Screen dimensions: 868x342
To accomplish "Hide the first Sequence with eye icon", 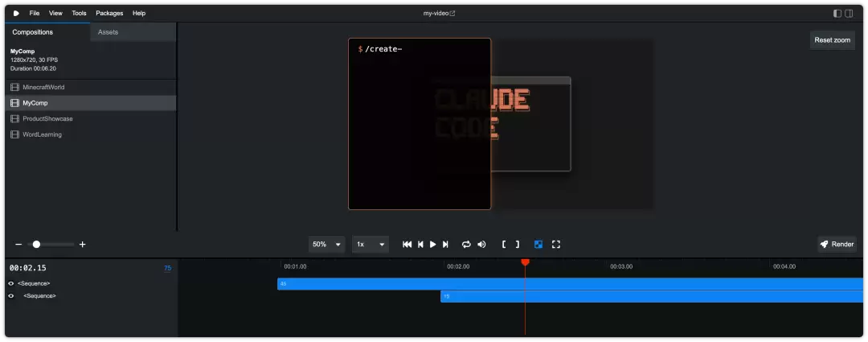I will (x=11, y=284).
